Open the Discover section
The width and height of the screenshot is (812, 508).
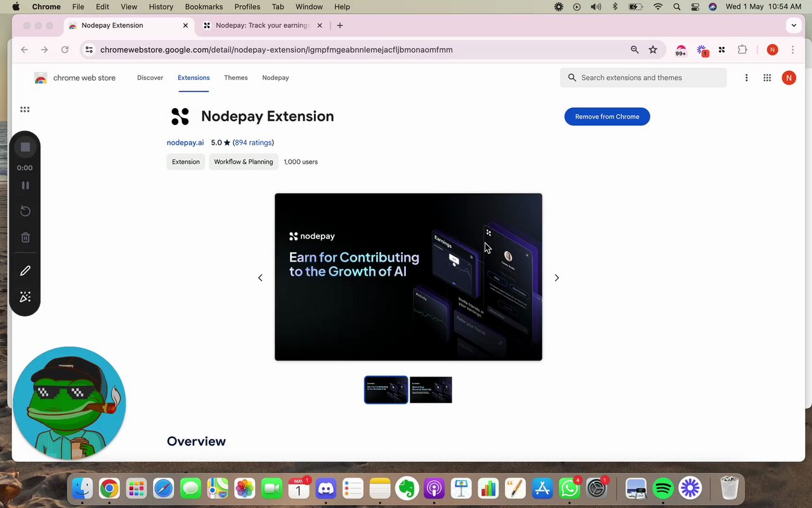point(150,77)
